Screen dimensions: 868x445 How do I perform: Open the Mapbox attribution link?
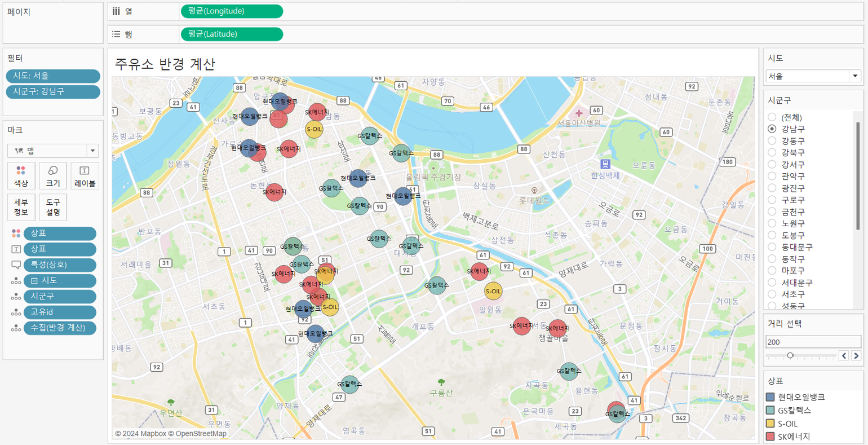142,434
